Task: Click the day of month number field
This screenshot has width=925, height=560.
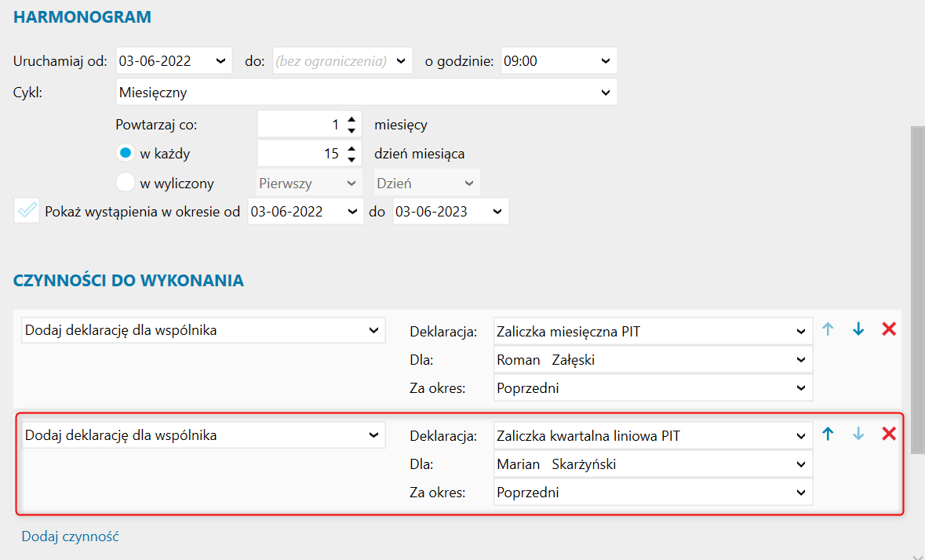Action: 301,154
